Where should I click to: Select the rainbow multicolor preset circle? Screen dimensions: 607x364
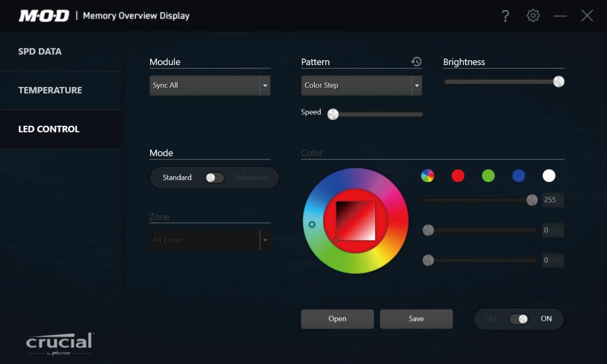[428, 176]
